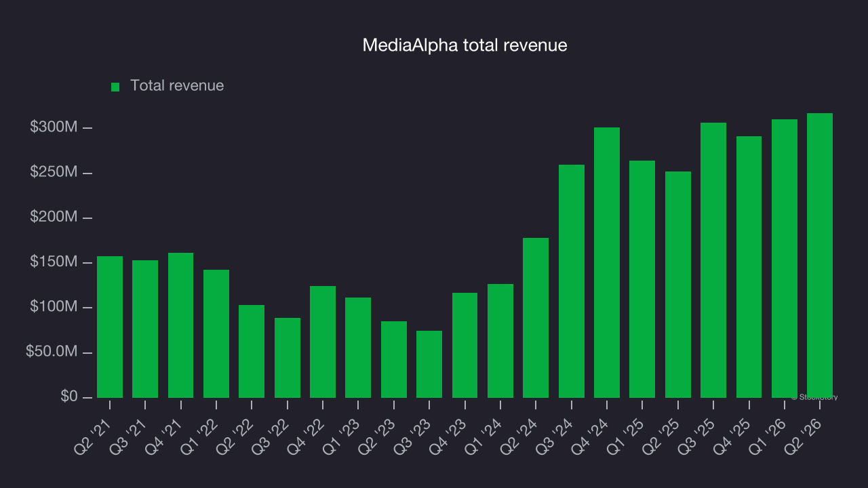Select the Q3 '25 revenue bar

tap(713, 260)
